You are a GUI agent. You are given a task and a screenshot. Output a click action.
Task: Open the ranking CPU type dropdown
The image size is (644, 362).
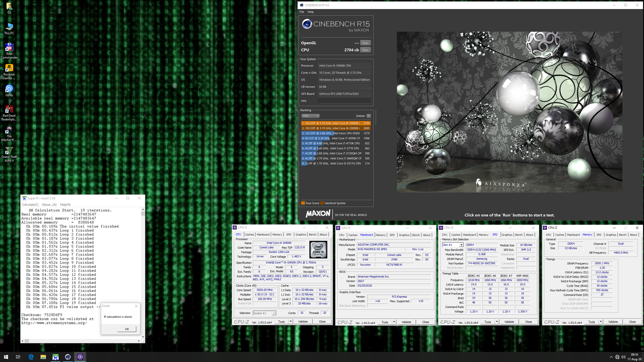point(310,116)
